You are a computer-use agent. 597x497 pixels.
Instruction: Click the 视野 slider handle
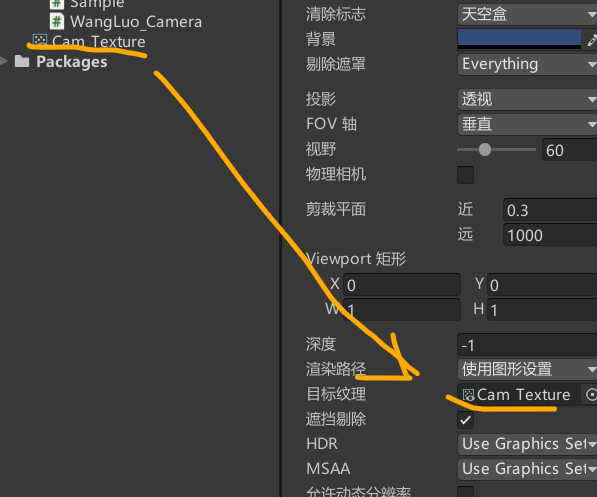[485, 150]
